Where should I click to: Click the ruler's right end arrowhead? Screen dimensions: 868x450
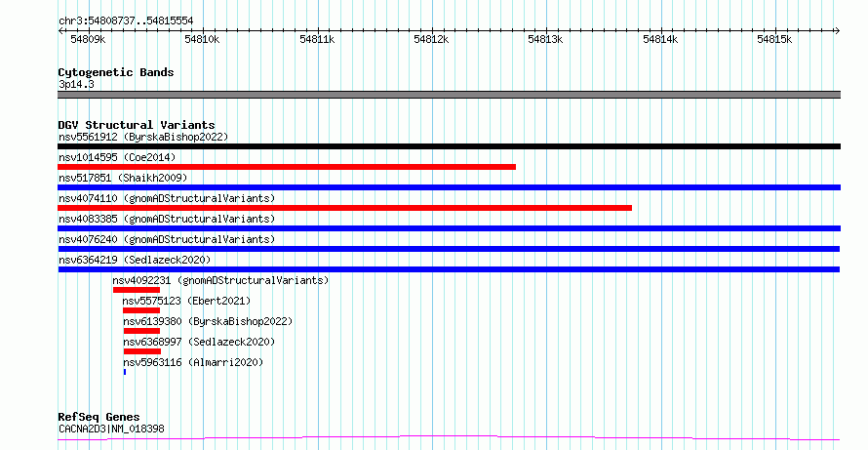tap(838, 31)
